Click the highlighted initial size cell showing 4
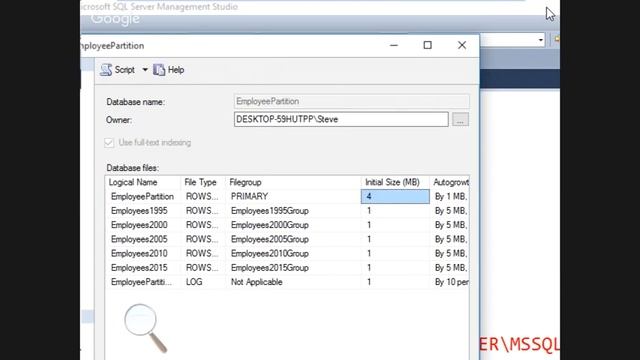 395,196
